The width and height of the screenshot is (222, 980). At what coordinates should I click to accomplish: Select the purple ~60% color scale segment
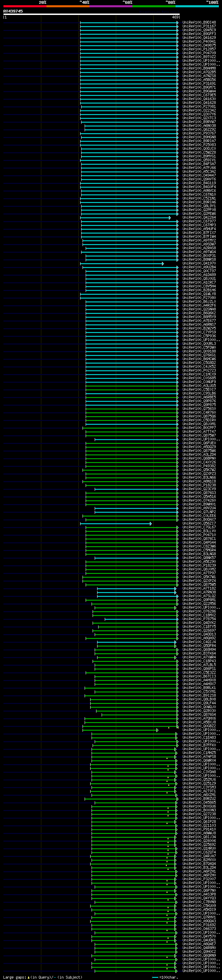[111, 6]
